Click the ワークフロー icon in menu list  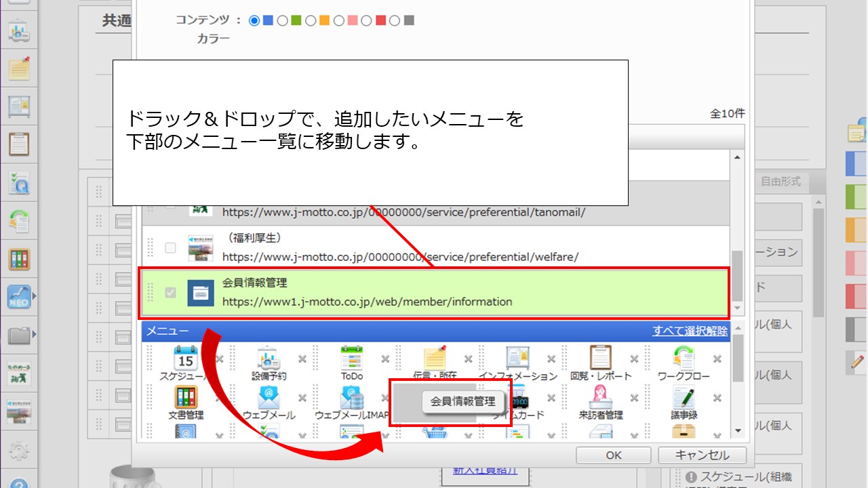(683, 357)
